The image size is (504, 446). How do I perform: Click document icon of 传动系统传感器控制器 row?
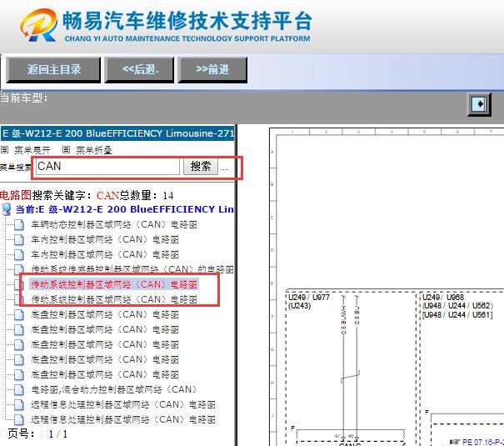pyautogui.click(x=19, y=268)
